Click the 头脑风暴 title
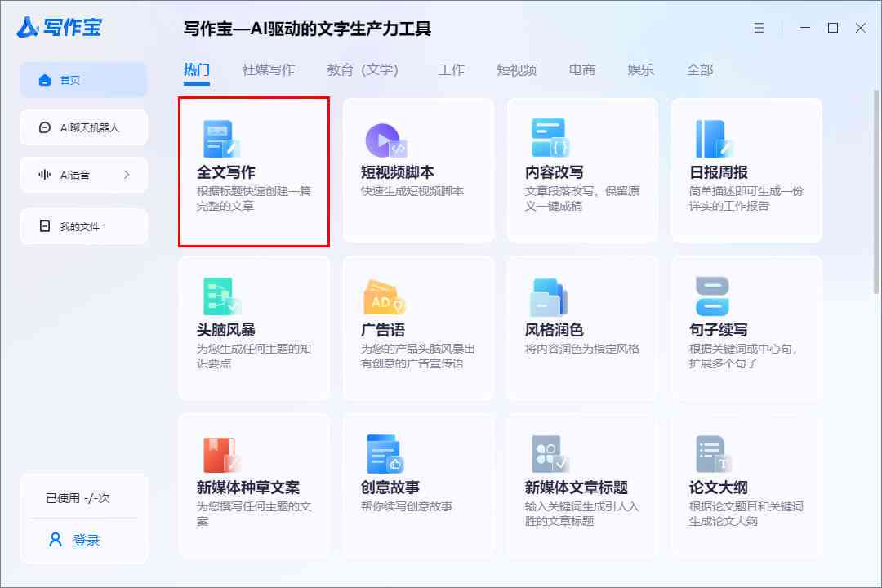882x588 pixels. (x=225, y=330)
